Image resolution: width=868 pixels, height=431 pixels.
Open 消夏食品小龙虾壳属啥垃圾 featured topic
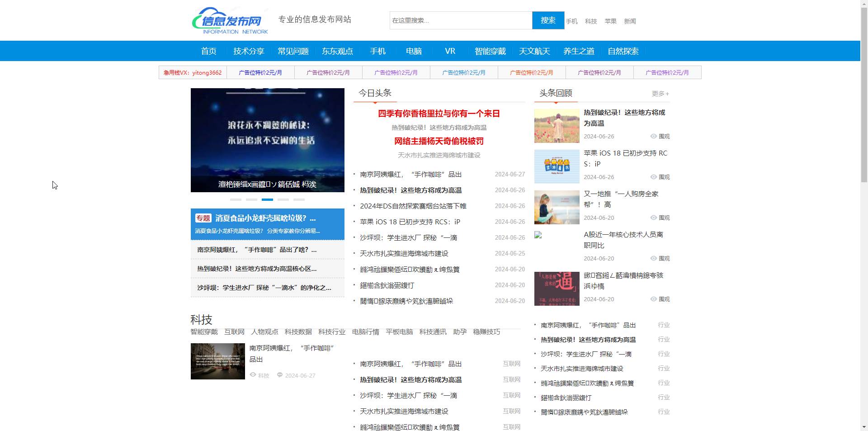[265, 218]
